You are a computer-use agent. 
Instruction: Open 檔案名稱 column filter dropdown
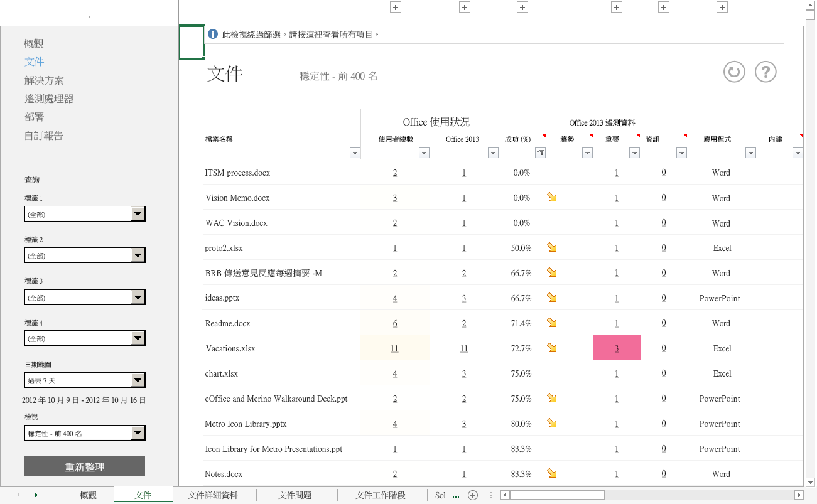355,153
